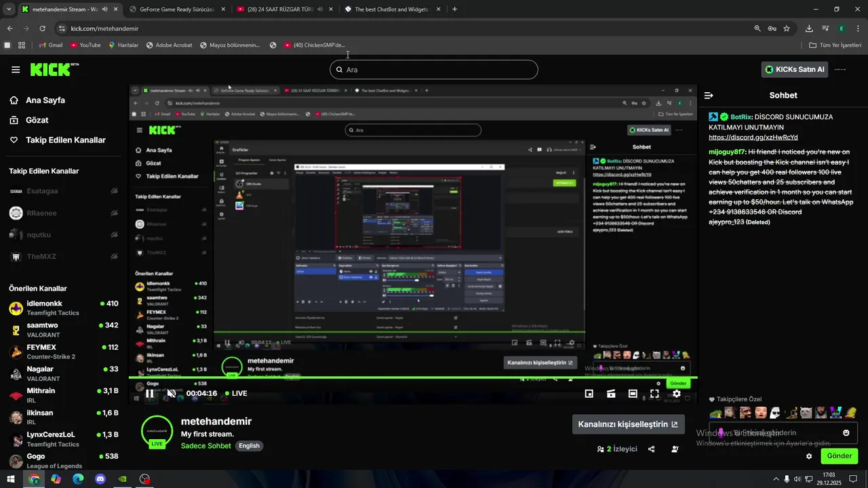Open nqutku followed channel
The width and height of the screenshot is (868, 488).
tap(64, 235)
